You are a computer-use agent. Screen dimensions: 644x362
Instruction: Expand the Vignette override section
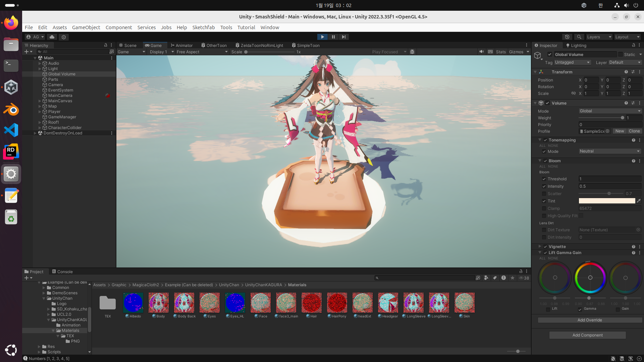click(540, 246)
